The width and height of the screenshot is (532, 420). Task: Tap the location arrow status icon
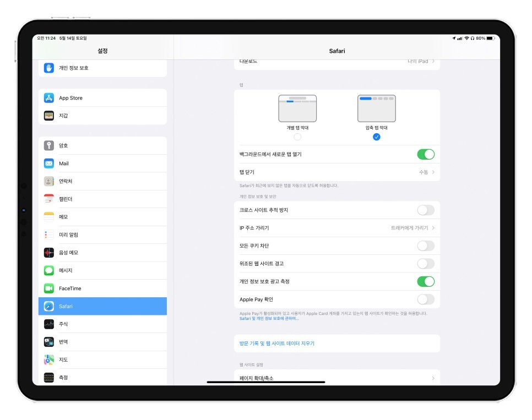click(x=454, y=39)
